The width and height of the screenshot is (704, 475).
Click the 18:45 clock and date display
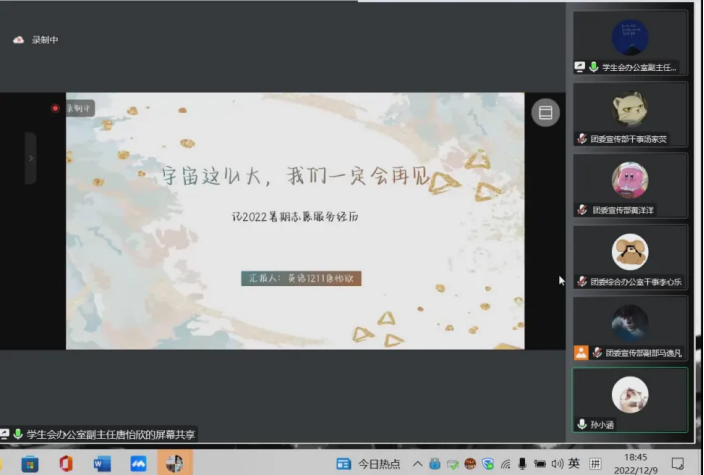(634, 464)
